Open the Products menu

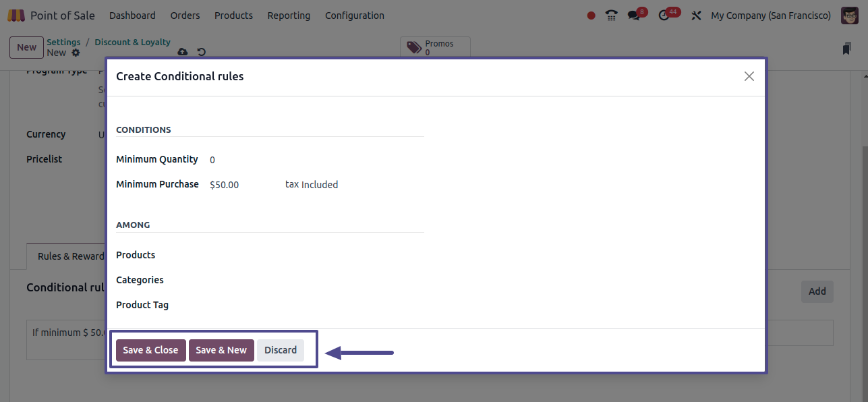(233, 16)
